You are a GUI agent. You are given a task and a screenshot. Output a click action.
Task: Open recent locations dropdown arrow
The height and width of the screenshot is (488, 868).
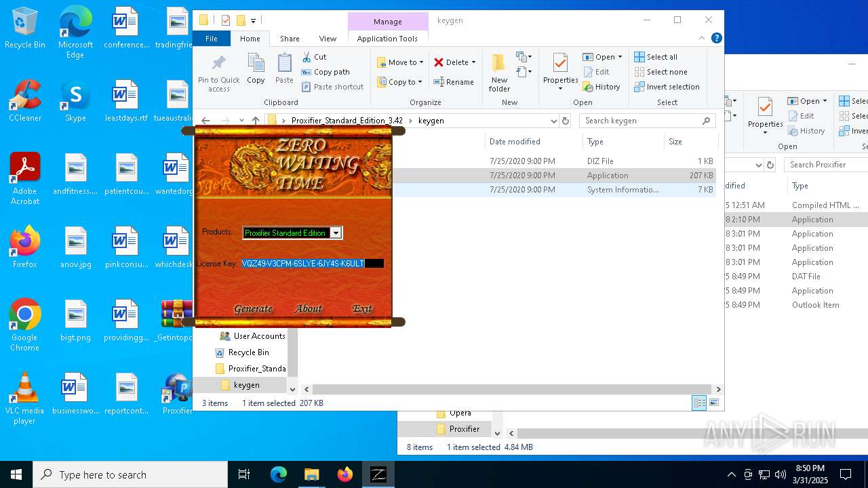[241, 121]
